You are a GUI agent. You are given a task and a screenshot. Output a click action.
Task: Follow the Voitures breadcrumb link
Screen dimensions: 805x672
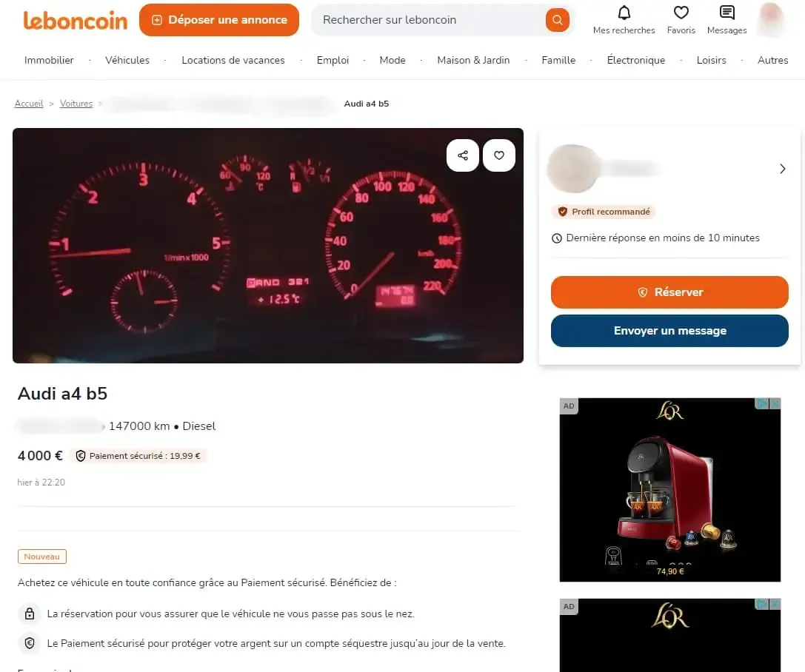(x=76, y=104)
